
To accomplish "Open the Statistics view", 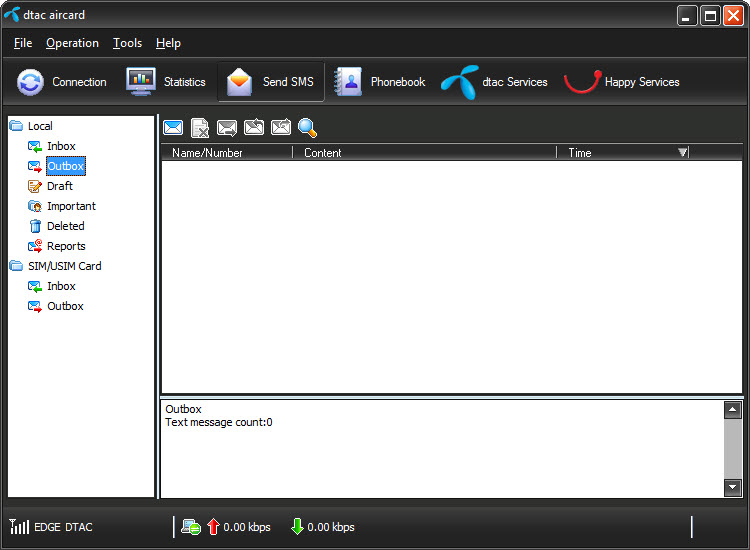I will (x=165, y=82).
